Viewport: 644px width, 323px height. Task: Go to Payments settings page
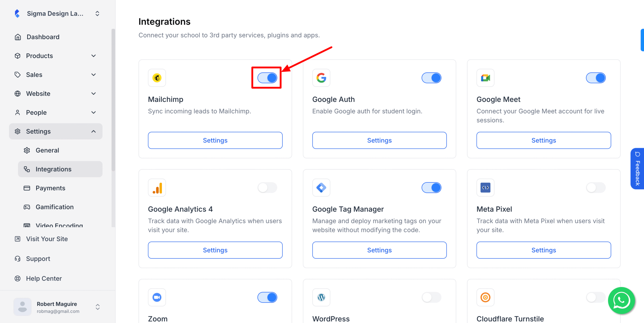click(50, 188)
